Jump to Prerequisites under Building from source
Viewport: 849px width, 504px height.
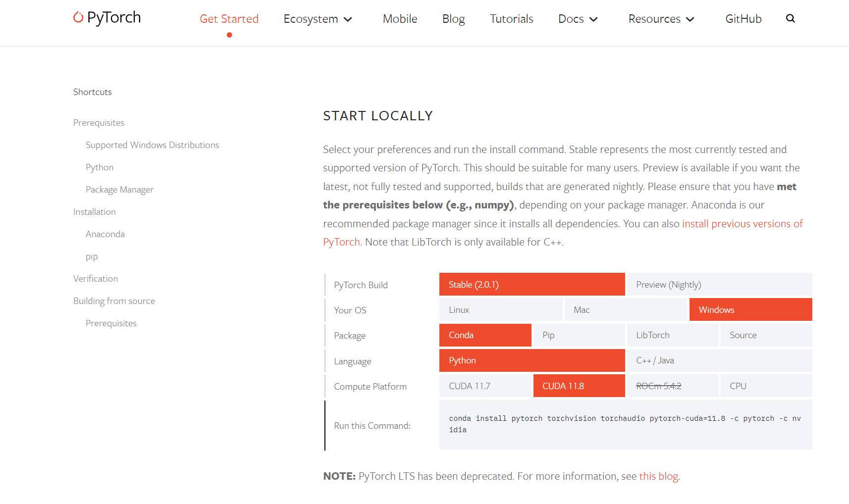point(111,323)
